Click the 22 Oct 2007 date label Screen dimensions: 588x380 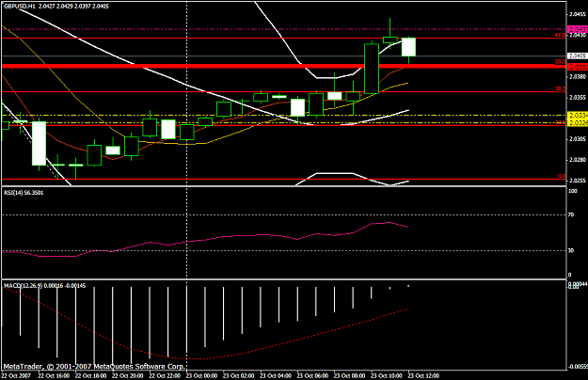point(16,375)
